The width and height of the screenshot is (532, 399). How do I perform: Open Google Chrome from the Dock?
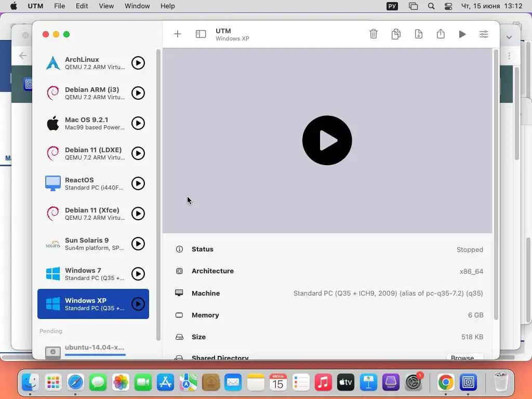click(446, 382)
